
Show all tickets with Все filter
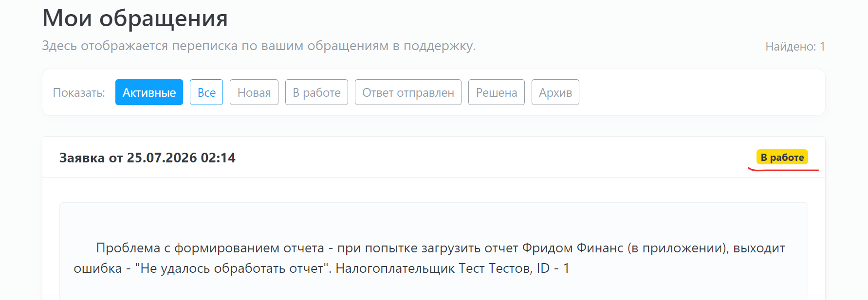click(206, 92)
